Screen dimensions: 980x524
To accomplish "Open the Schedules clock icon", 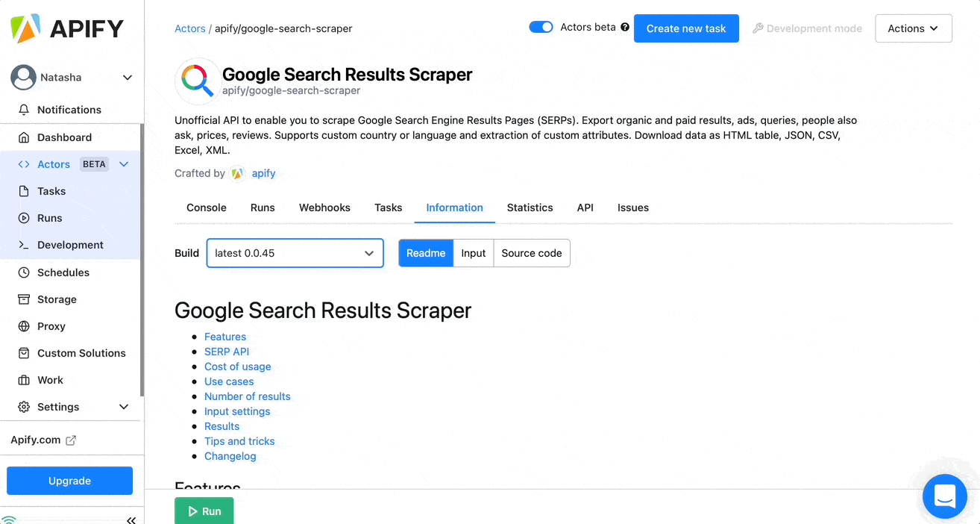I will click(x=24, y=272).
